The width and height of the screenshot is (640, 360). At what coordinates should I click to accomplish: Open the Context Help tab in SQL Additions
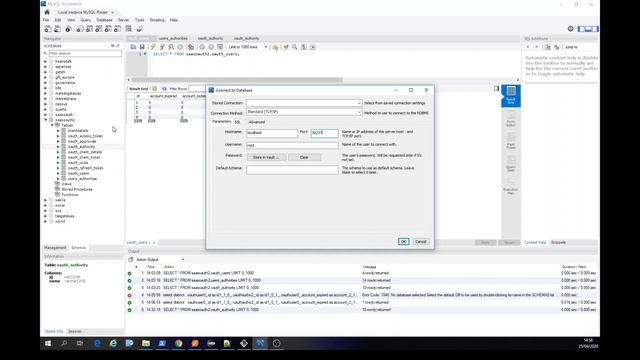coord(535,242)
